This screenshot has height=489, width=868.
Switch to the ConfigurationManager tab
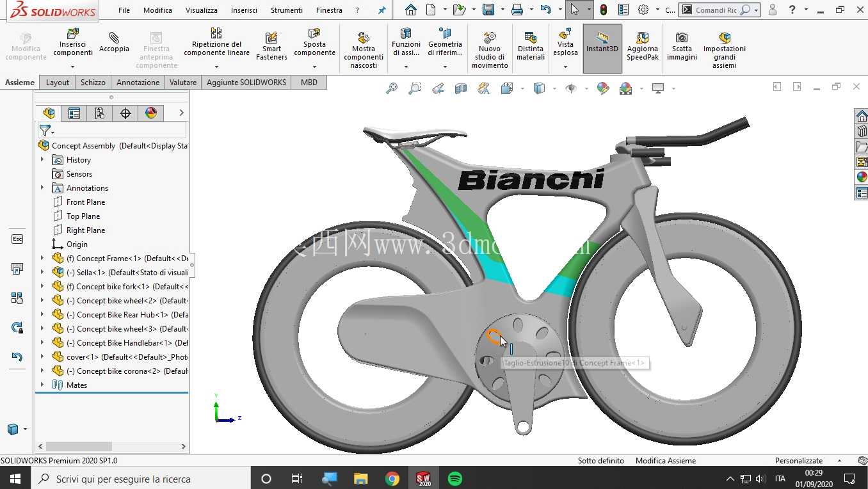pyautogui.click(x=100, y=113)
